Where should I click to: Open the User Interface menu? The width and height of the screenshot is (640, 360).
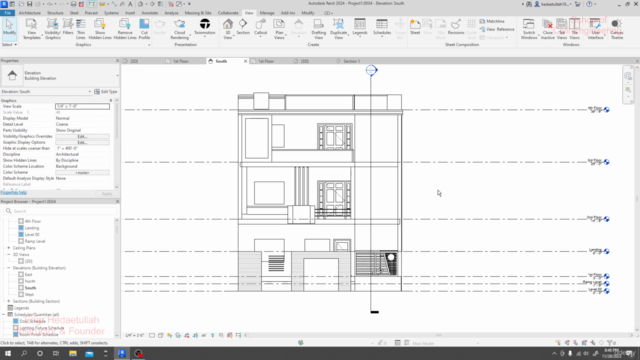595,29
